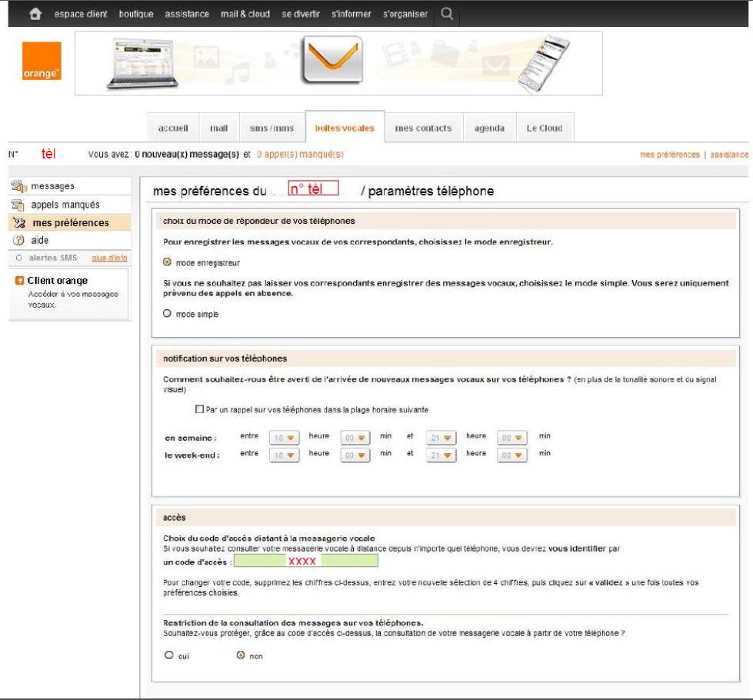This screenshot has height=700, width=753.
Task: Click the aide question mark icon
Action: pyautogui.click(x=19, y=241)
